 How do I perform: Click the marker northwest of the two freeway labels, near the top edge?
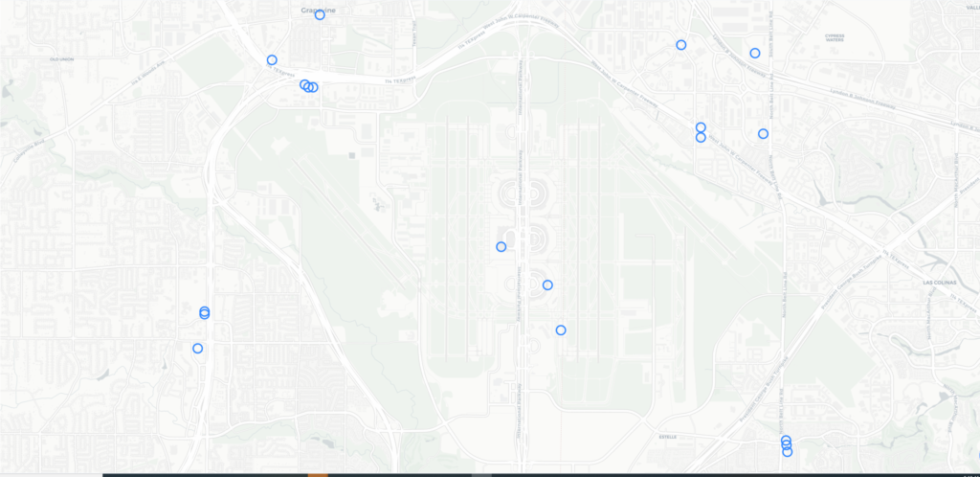[x=681, y=45]
